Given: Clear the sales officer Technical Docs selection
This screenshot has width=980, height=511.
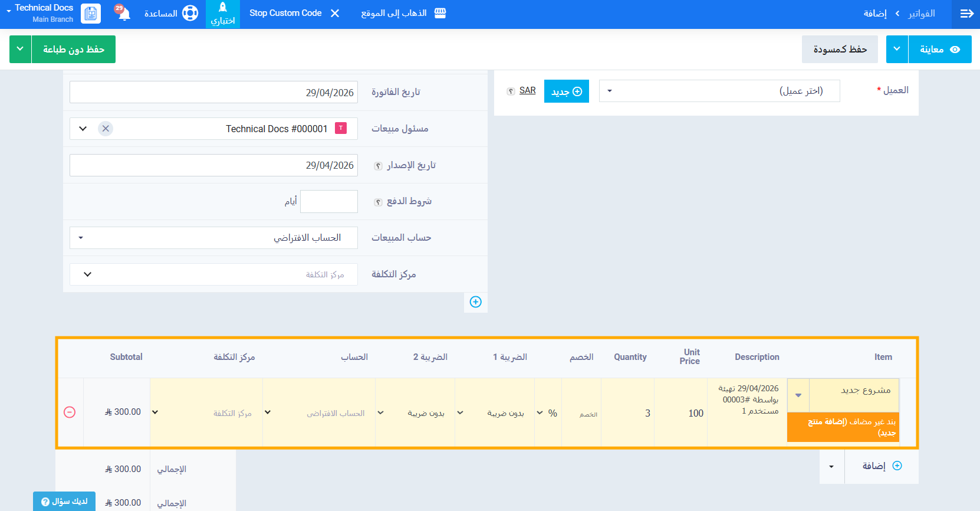Looking at the screenshot, I should click(106, 129).
